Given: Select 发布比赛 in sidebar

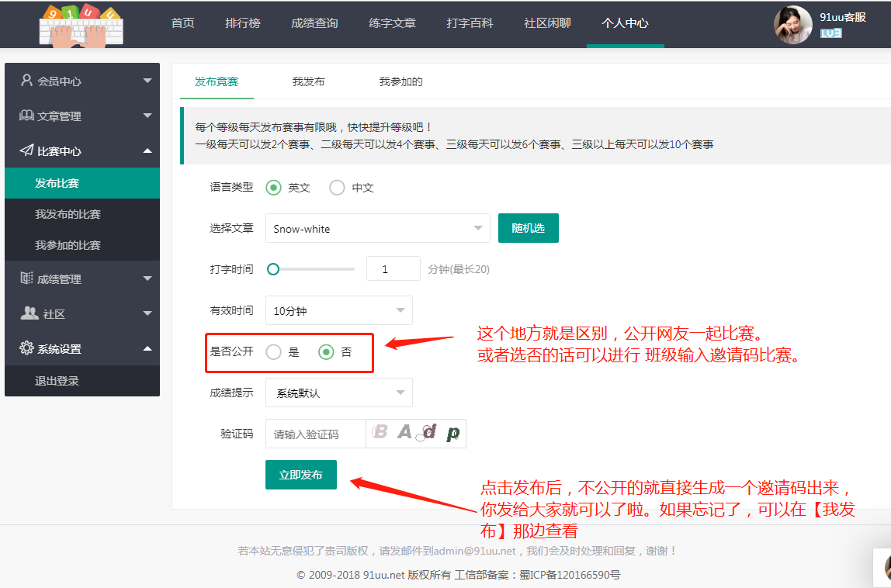Looking at the screenshot, I should [82, 183].
